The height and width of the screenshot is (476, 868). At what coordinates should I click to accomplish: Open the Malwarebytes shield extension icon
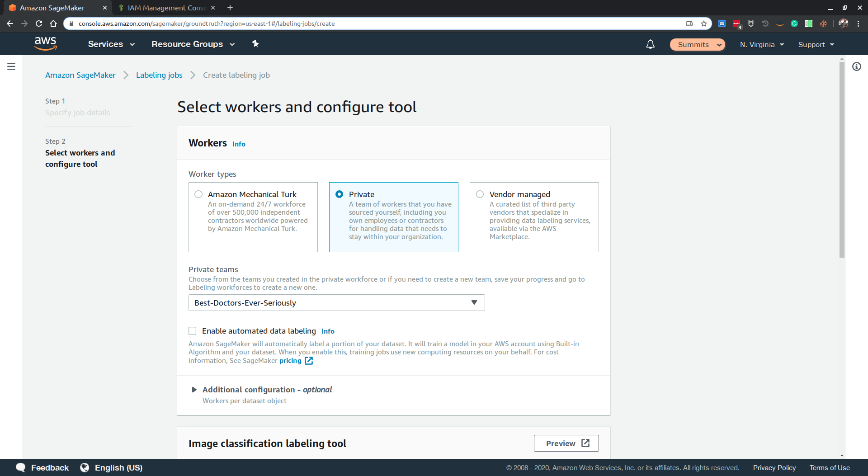pos(751,24)
